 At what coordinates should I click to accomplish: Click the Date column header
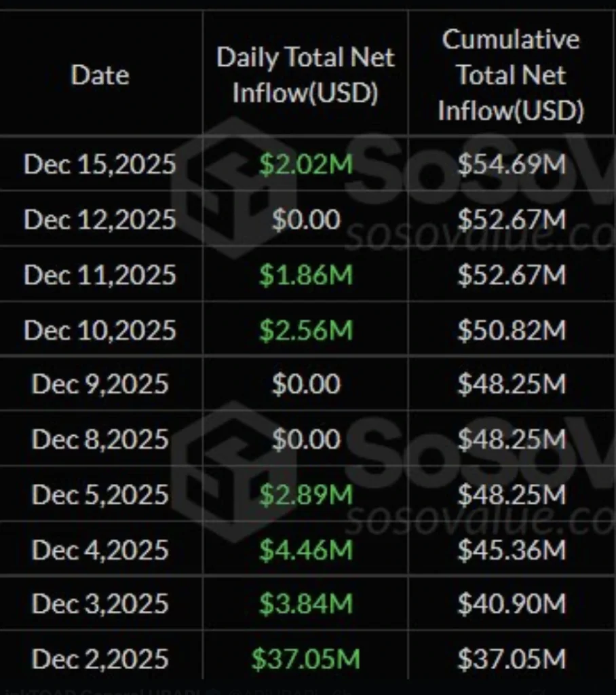[100, 75]
